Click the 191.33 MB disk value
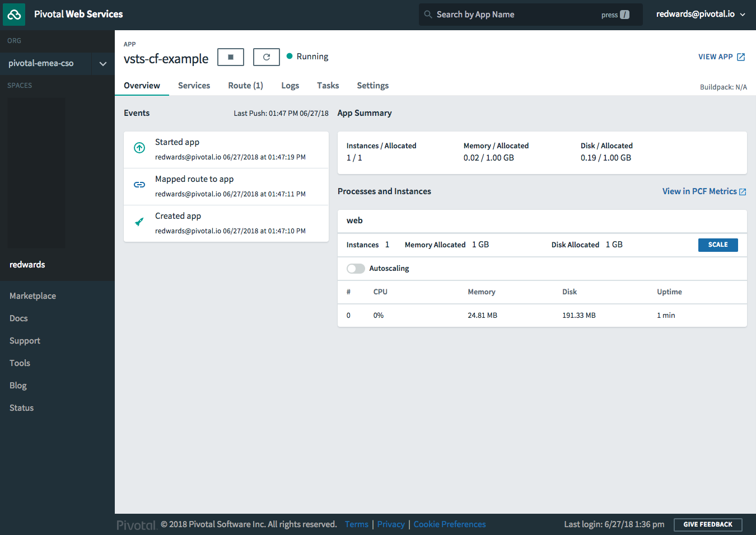 click(x=579, y=316)
